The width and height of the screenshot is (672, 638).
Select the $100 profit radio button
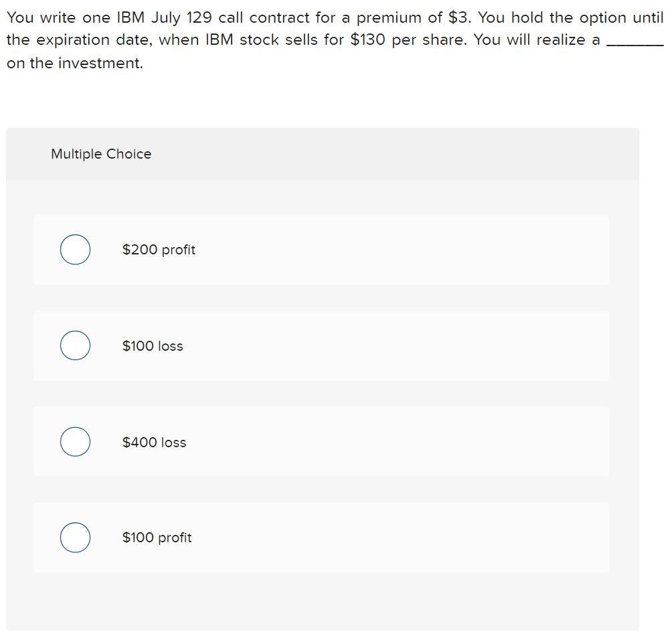pyautogui.click(x=75, y=537)
